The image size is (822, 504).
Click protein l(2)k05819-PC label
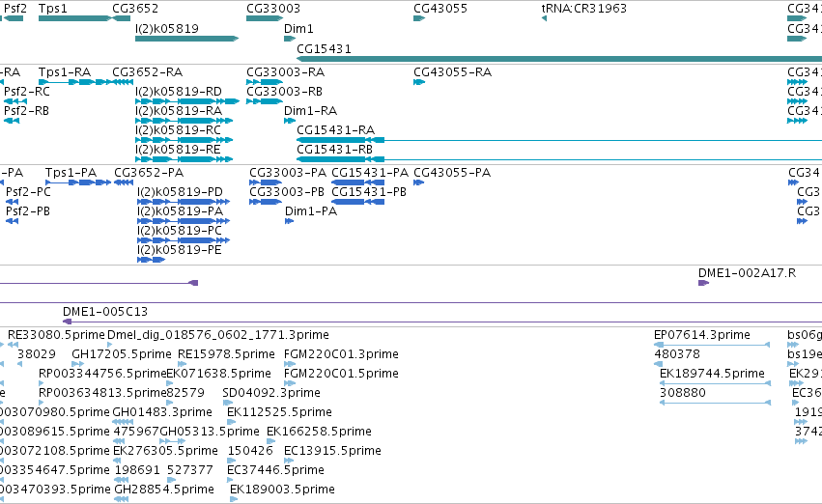[180, 231]
